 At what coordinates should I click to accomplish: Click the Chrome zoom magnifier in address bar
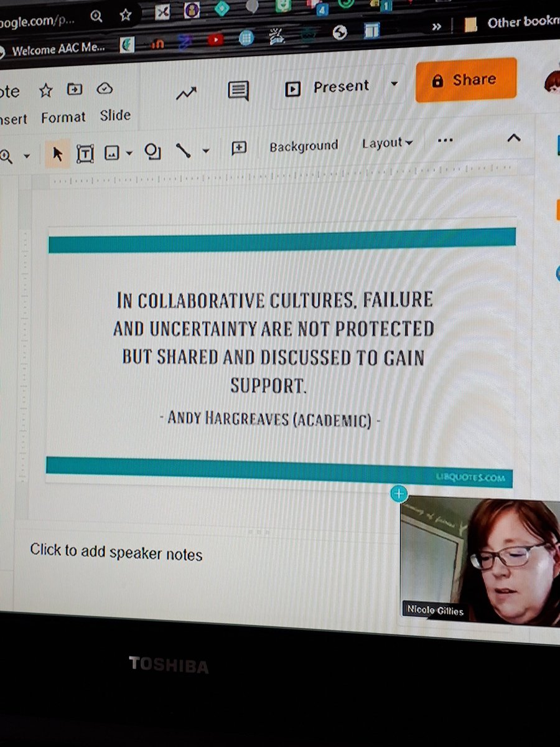[x=96, y=16]
